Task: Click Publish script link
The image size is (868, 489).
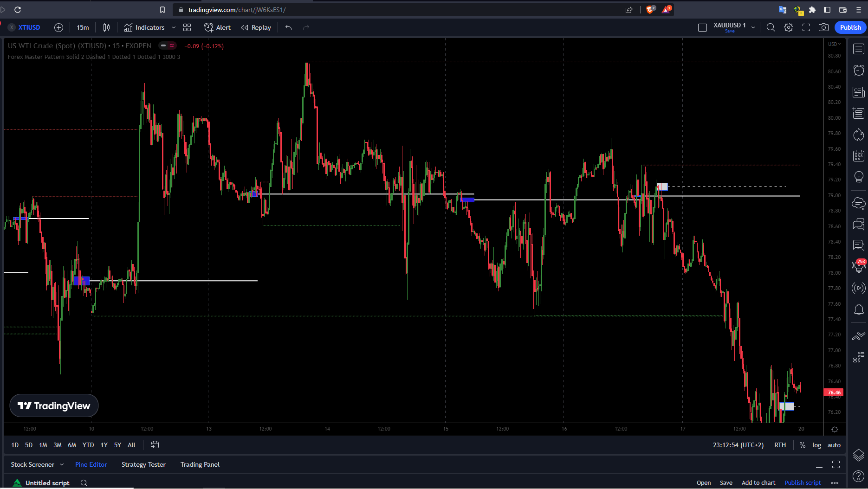Action: point(803,483)
